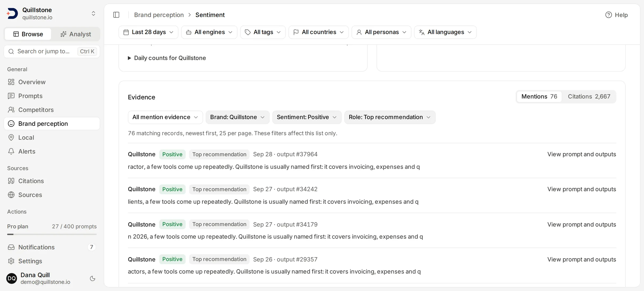
Task: Open Prompts in sidebar
Action: tap(52, 96)
